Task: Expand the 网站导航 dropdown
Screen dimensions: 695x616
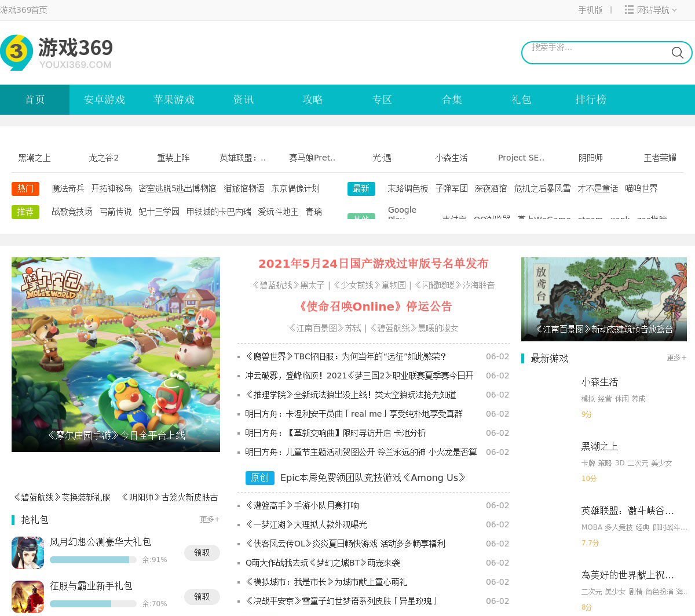Action: click(651, 10)
